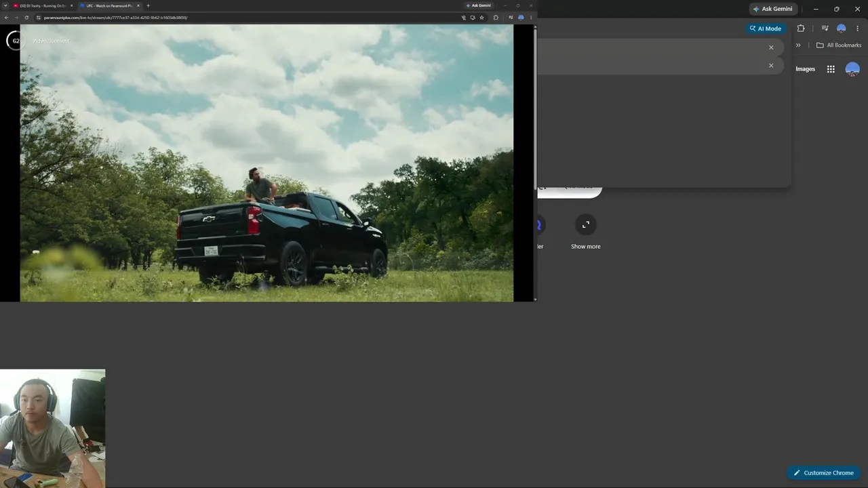Close the DJ Trashy YouTube tab

[x=71, y=5]
